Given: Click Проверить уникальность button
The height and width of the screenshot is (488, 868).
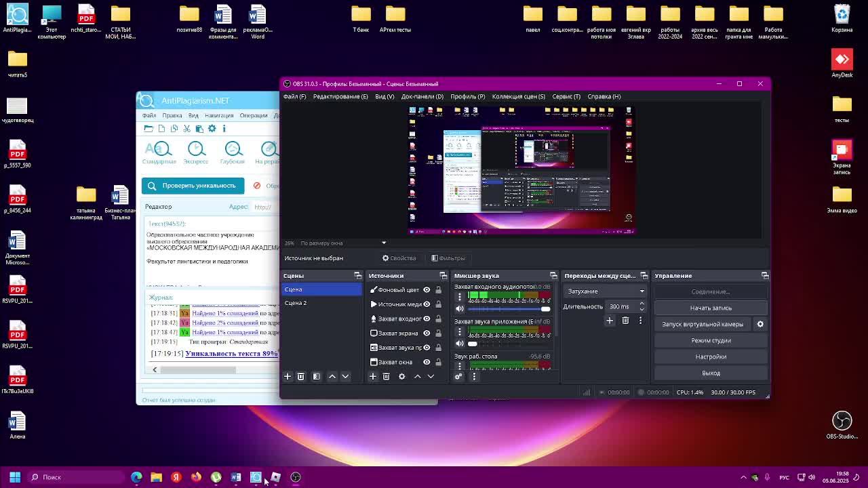Looking at the screenshot, I should (x=193, y=186).
